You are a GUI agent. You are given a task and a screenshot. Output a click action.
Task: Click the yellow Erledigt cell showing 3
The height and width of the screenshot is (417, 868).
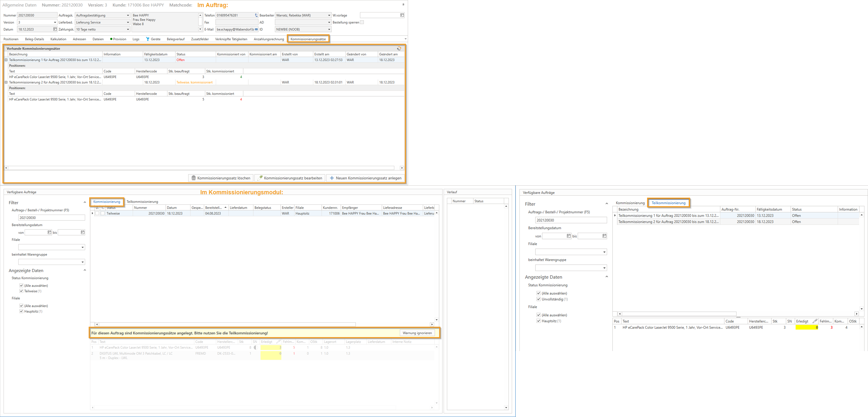tap(271, 348)
